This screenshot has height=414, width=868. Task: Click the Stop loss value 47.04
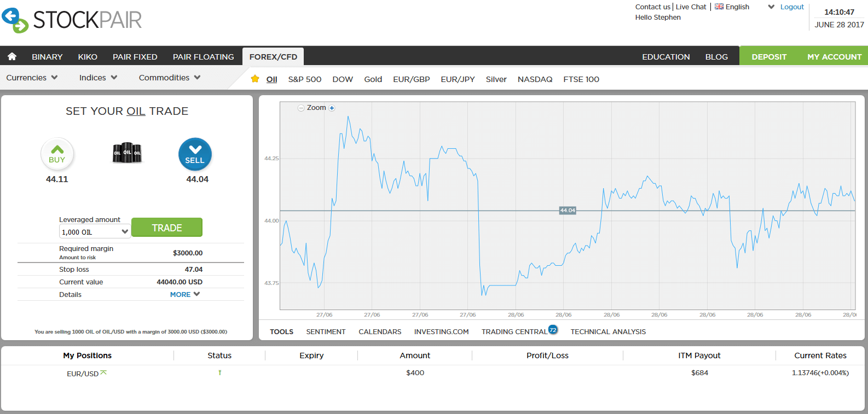click(x=194, y=270)
